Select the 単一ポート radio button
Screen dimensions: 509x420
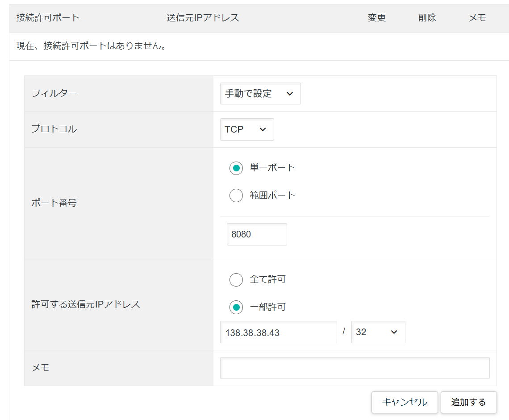pyautogui.click(x=236, y=168)
